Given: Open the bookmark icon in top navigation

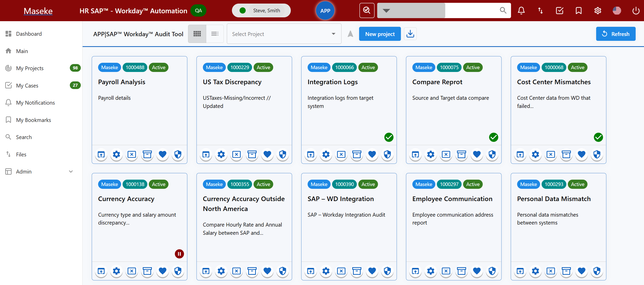Looking at the screenshot, I should [x=578, y=10].
